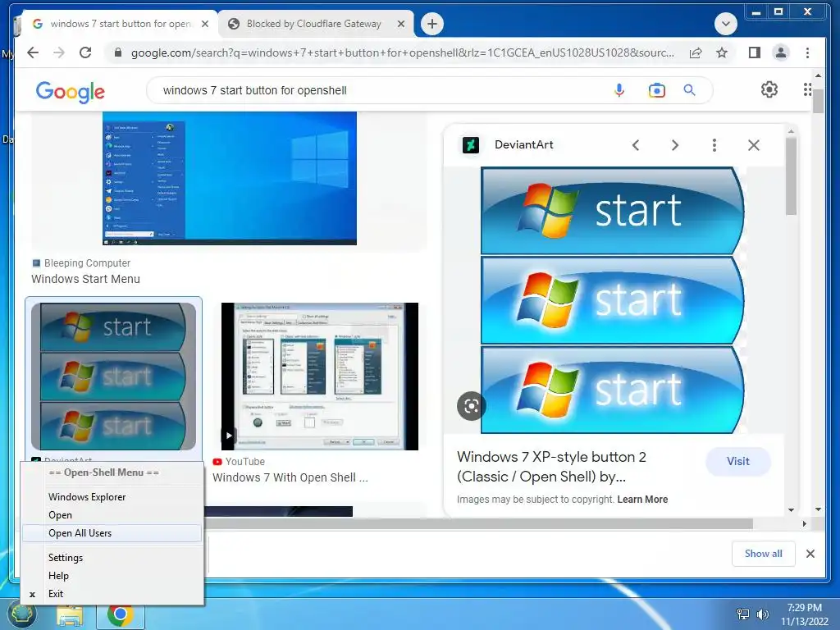
Task: Open the Chrome three-dot menu
Action: [x=807, y=52]
